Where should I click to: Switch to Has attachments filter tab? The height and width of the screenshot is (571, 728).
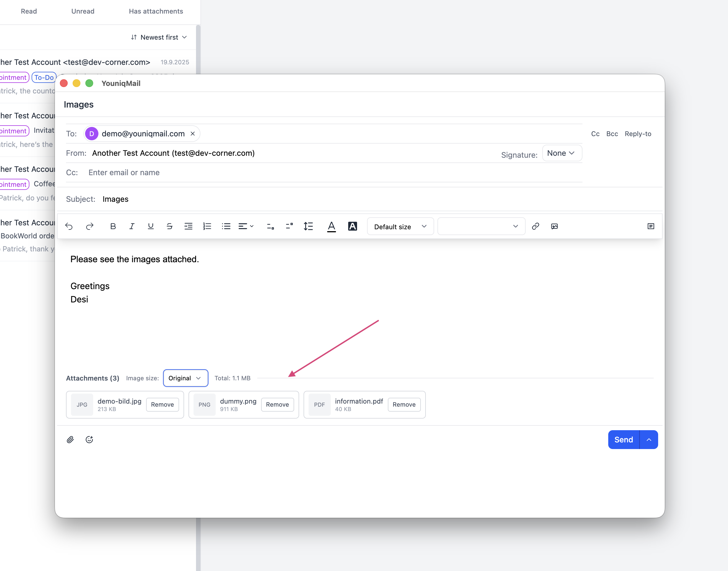coord(156,11)
